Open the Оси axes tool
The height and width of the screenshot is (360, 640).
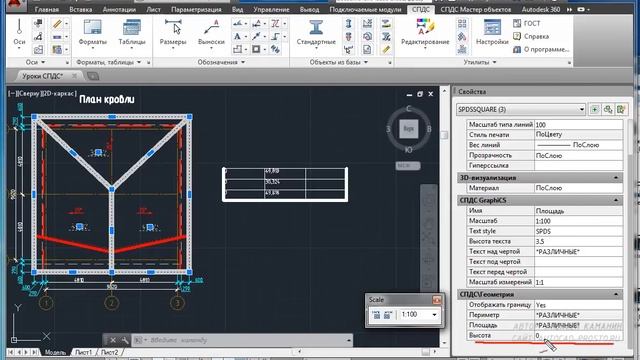[x=19, y=33]
